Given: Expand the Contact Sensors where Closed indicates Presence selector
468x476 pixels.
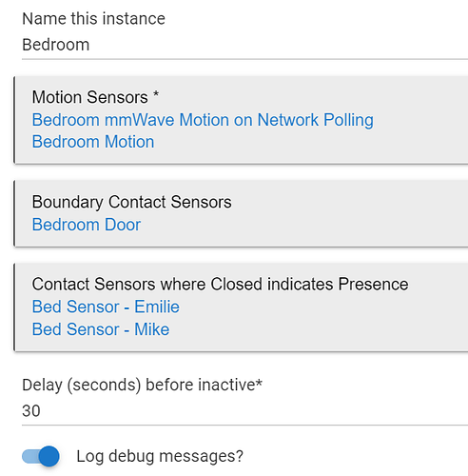Looking at the screenshot, I should coord(241,307).
